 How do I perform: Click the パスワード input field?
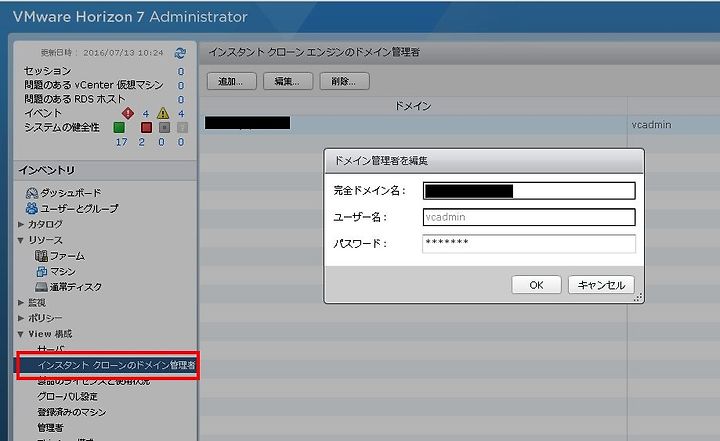pos(529,243)
